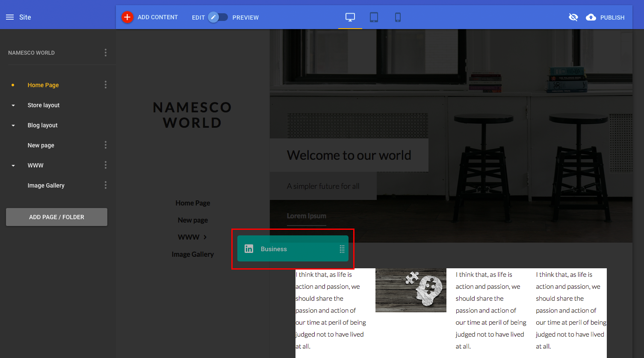The width and height of the screenshot is (644, 358).
Task: Select Image Gallery in sidebar
Action: click(x=46, y=185)
